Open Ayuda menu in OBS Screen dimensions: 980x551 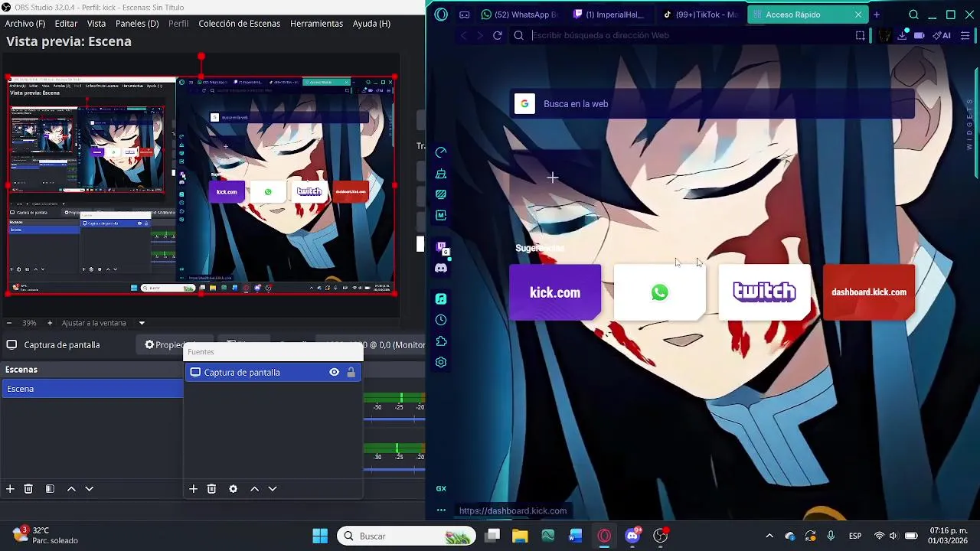click(371, 24)
